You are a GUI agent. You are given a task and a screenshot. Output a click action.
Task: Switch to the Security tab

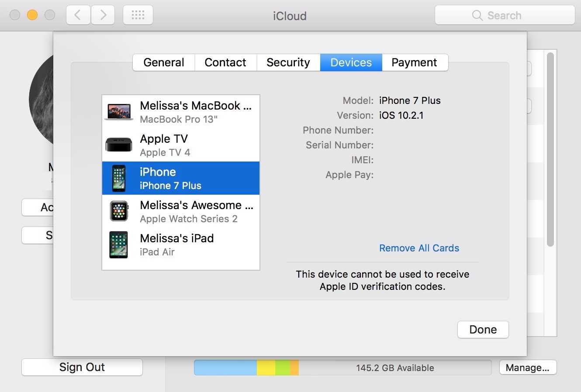[x=288, y=62]
